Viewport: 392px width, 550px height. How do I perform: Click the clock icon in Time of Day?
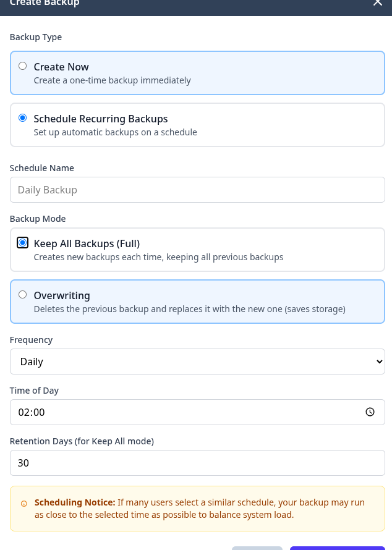pyautogui.click(x=370, y=412)
